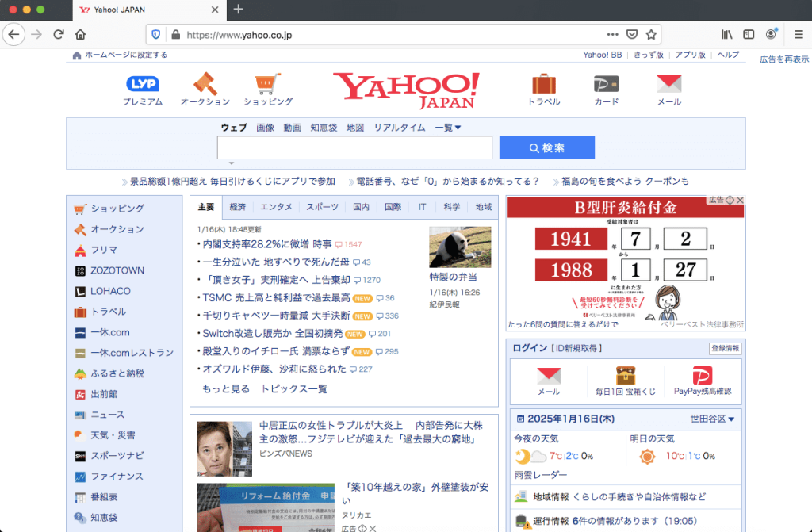Screen dimensions: 812x532
Task: Bookmark this page with star icon
Action: (652, 35)
